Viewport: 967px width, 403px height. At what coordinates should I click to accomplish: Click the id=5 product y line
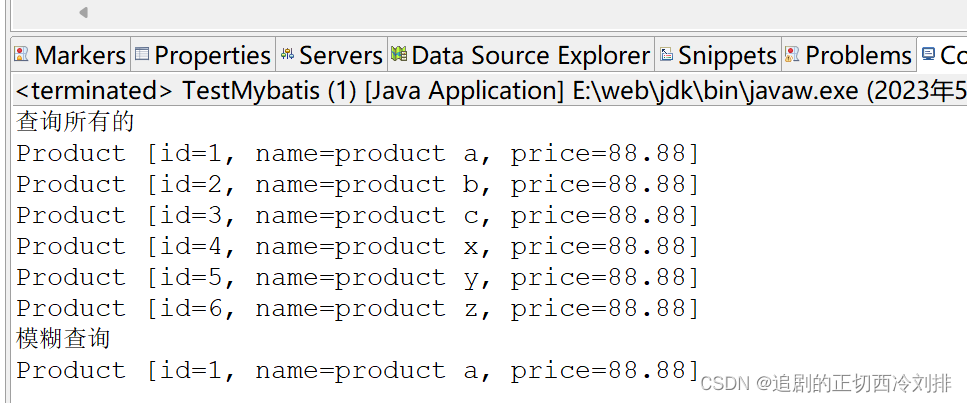tap(358, 277)
